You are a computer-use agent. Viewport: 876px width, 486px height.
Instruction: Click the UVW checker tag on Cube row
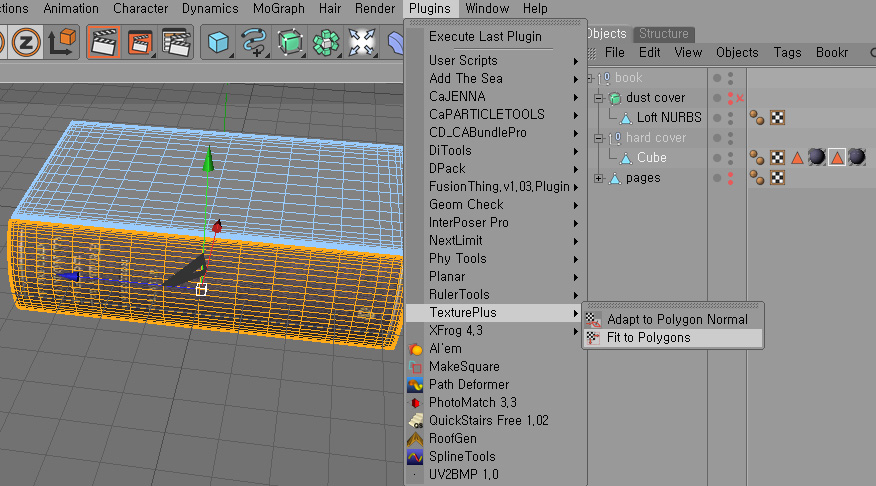coord(778,158)
